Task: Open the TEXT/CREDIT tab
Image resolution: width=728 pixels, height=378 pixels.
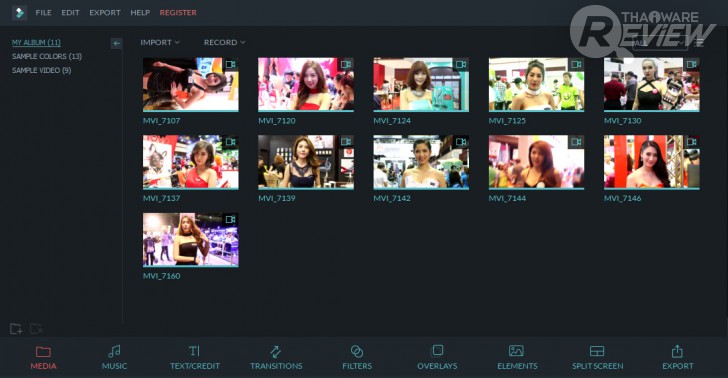Action: (195, 358)
